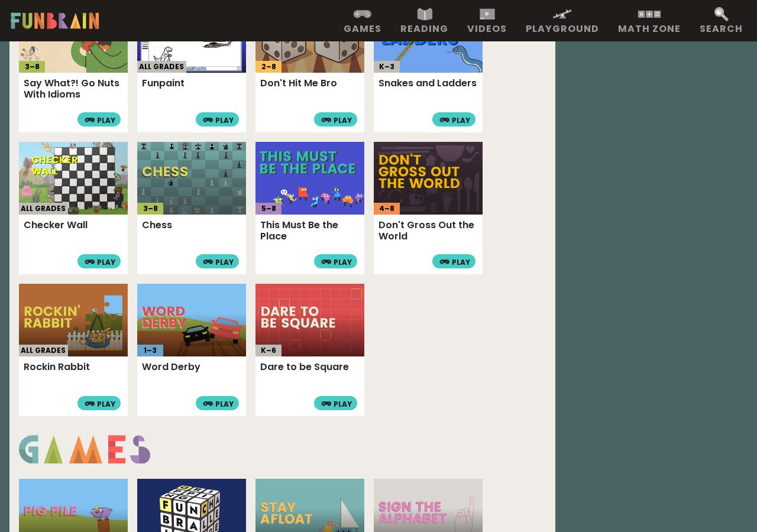757x532 pixels.
Task: Open the Sign the Alphabet thumbnail
Action: click(x=428, y=505)
